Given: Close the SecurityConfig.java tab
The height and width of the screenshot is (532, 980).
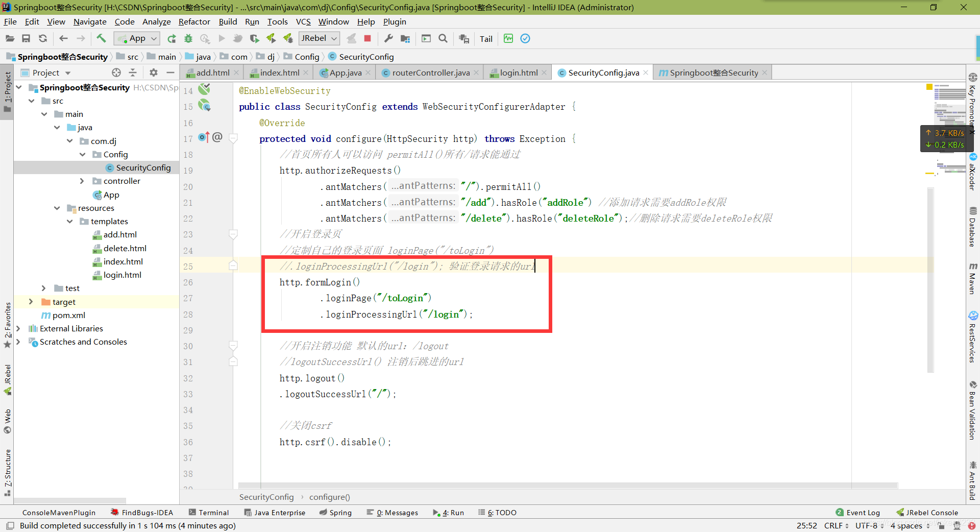Looking at the screenshot, I should 646,72.
